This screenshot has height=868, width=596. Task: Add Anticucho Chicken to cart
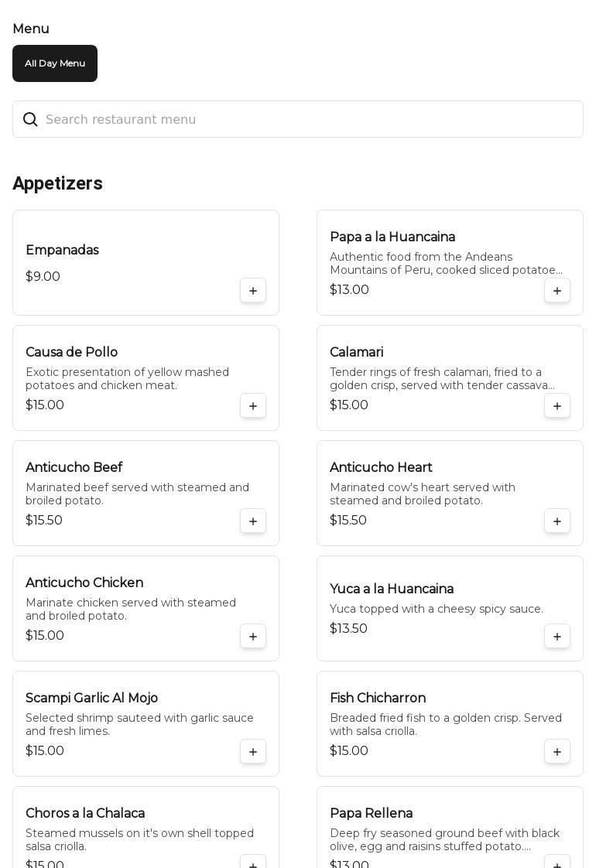(253, 637)
